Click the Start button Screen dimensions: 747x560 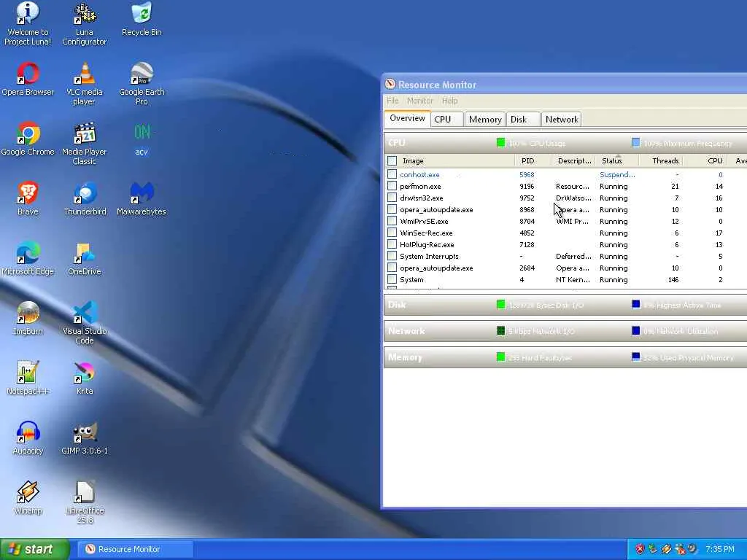[x=35, y=549]
